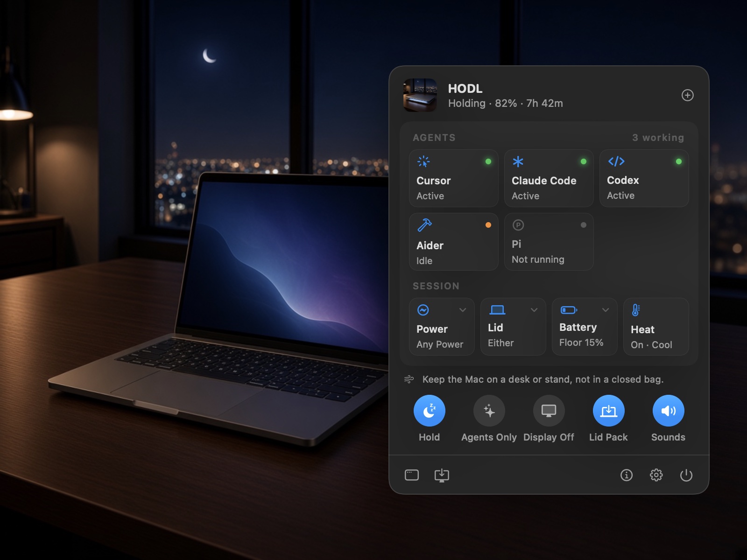Screen dimensions: 747x560
Task: Expand the Power session dropdown chevron
Action: point(463,310)
